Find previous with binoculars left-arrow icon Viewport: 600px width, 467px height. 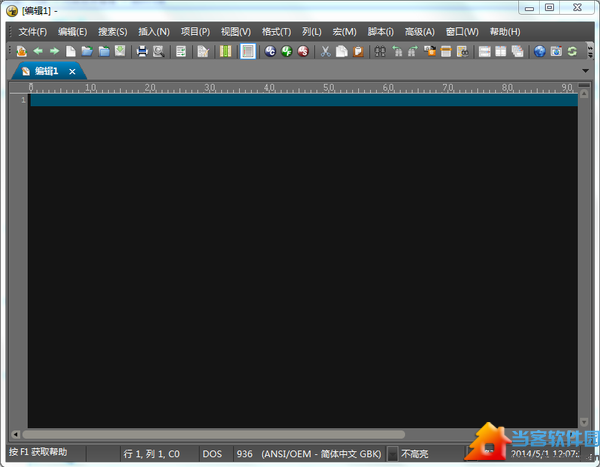[x=397, y=51]
